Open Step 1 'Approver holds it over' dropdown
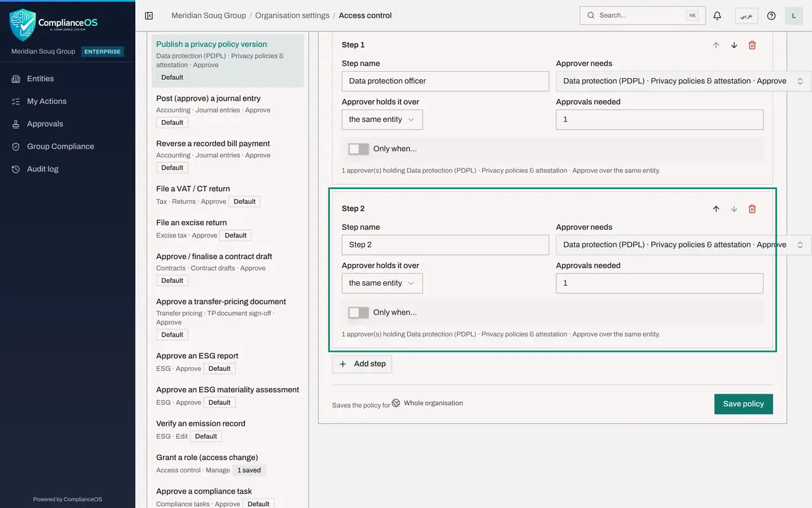The width and height of the screenshot is (812, 508). coord(382,119)
